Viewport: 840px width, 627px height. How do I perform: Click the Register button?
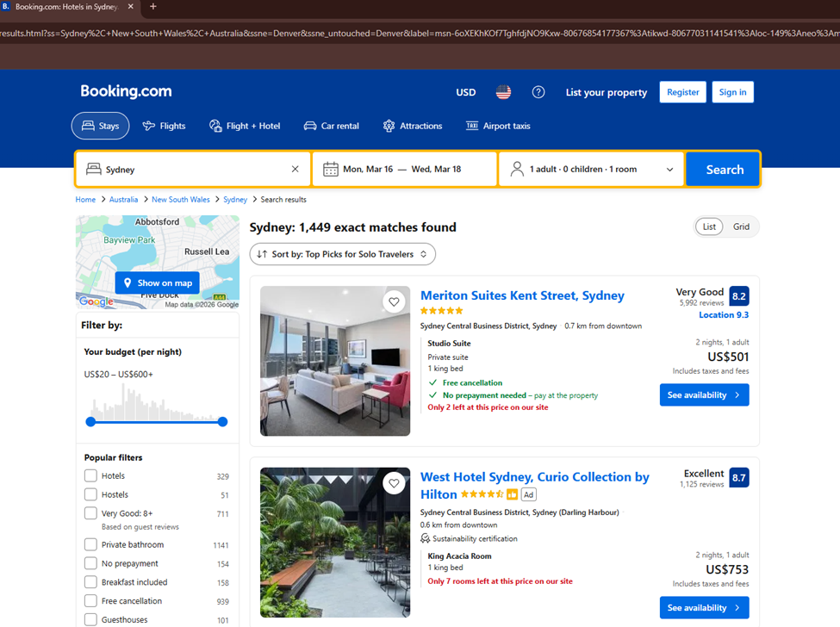(682, 92)
